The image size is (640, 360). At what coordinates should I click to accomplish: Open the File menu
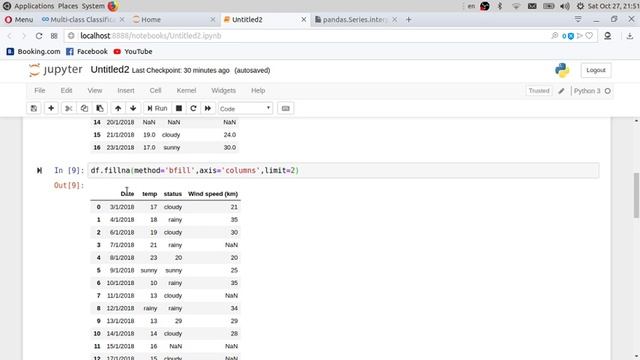pos(40,91)
